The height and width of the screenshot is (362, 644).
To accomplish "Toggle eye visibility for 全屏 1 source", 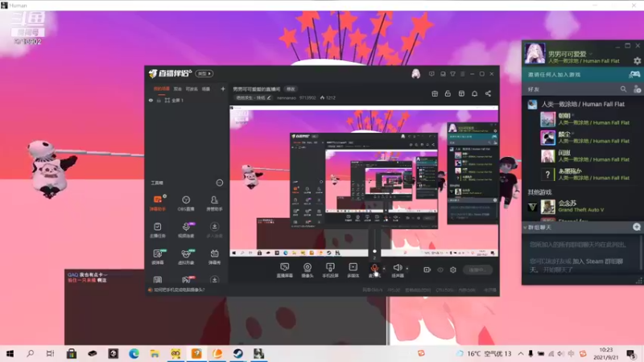I will point(151,100).
